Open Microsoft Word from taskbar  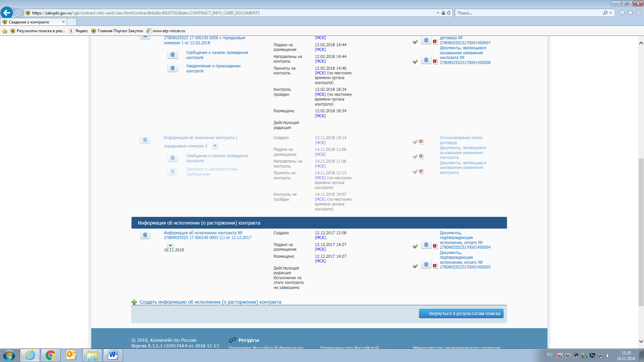(113, 355)
